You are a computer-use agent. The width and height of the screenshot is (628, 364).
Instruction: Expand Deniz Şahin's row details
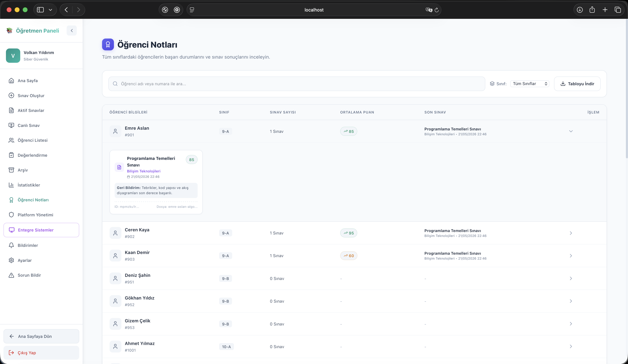571,278
